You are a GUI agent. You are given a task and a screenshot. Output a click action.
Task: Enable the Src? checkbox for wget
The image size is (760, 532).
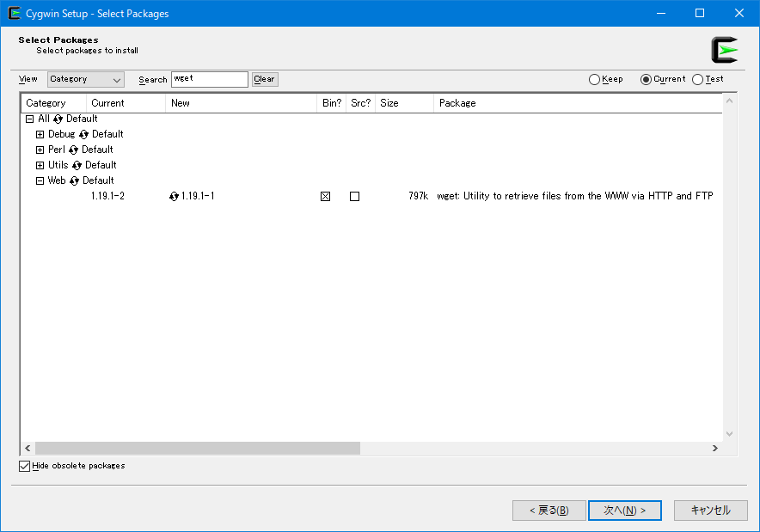point(354,196)
